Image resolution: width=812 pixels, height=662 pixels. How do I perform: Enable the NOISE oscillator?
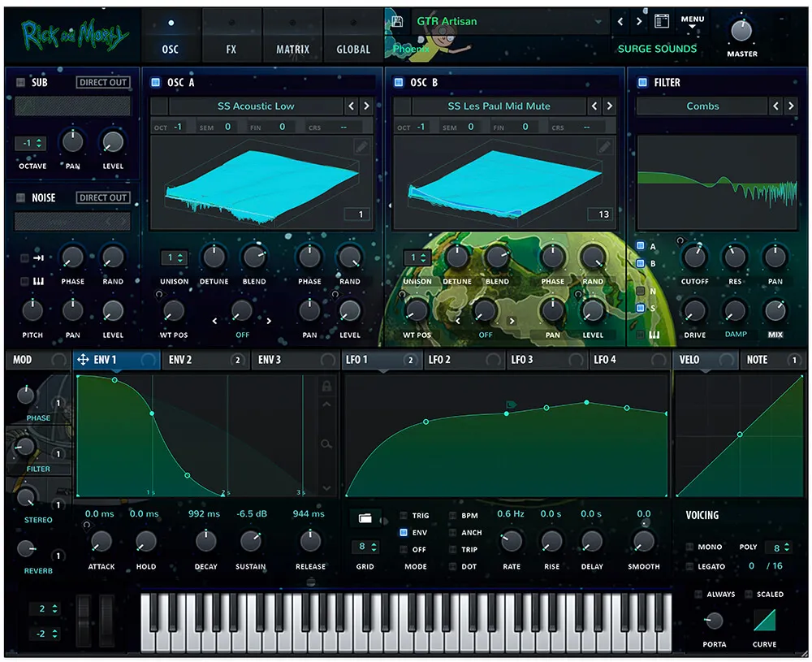(21, 197)
